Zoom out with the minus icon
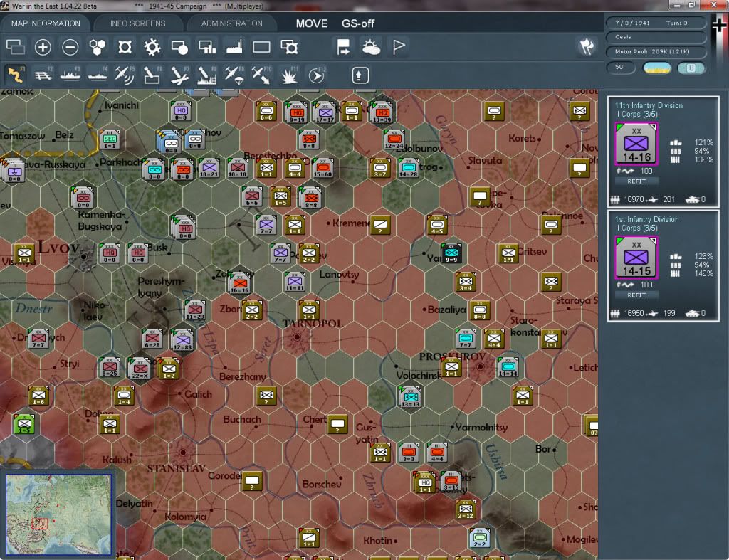Screen dimensions: 729x560 pos(70,47)
